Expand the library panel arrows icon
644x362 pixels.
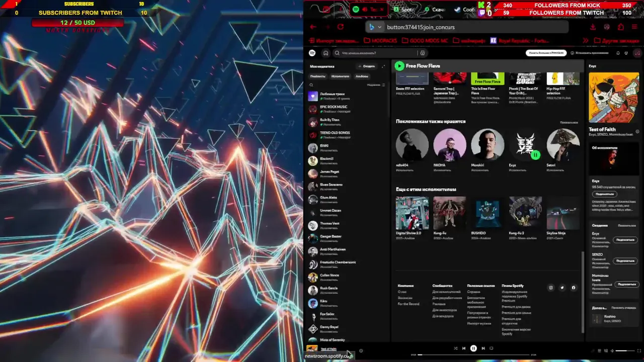[x=383, y=66]
